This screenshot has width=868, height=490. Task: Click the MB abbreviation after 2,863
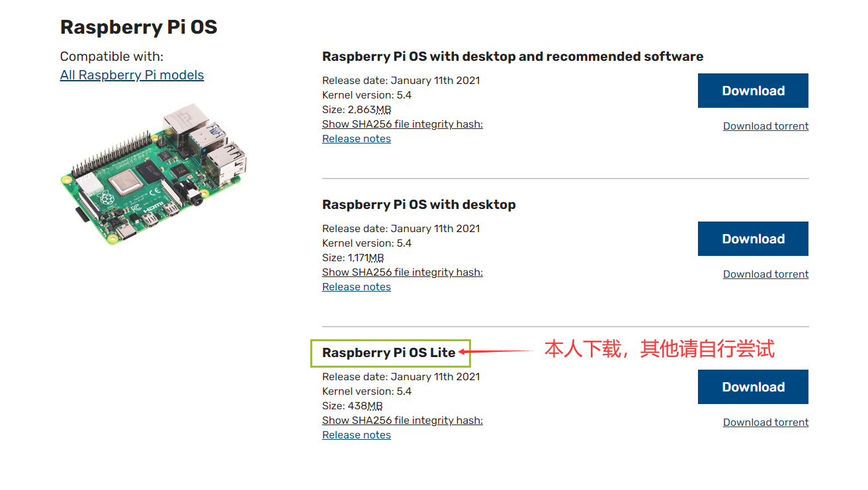(383, 110)
